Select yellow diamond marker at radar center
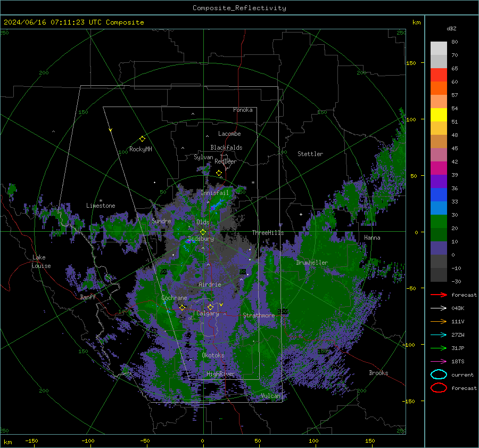 [x=203, y=232]
